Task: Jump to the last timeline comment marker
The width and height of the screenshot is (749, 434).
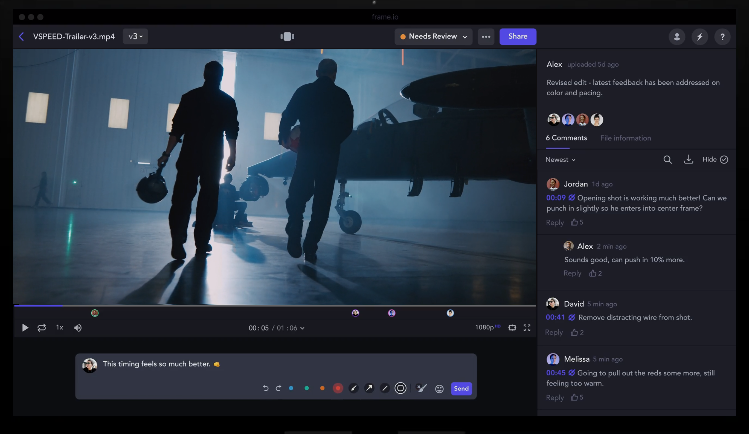Action: [450, 313]
